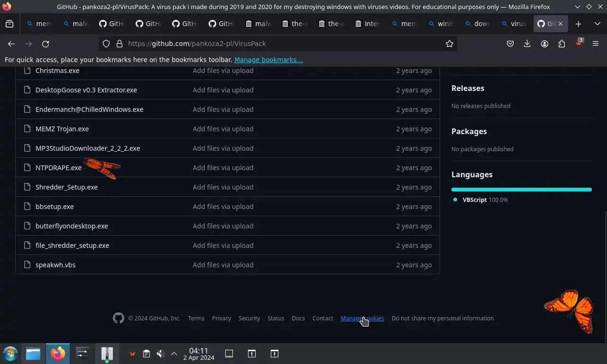Open the file_shredder_setup.exe file
Screen dimensions: 607x364
pyautogui.click(x=72, y=246)
